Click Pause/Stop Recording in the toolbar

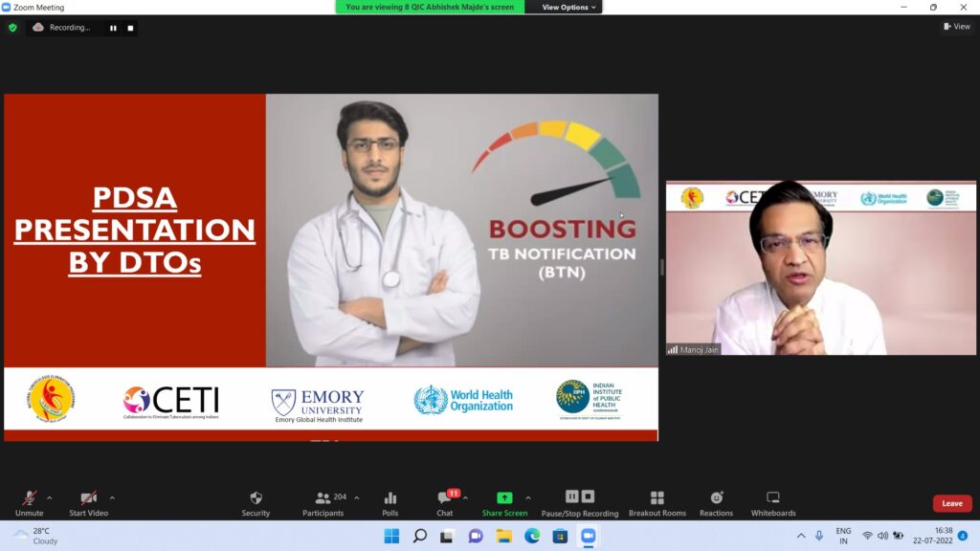[580, 502]
